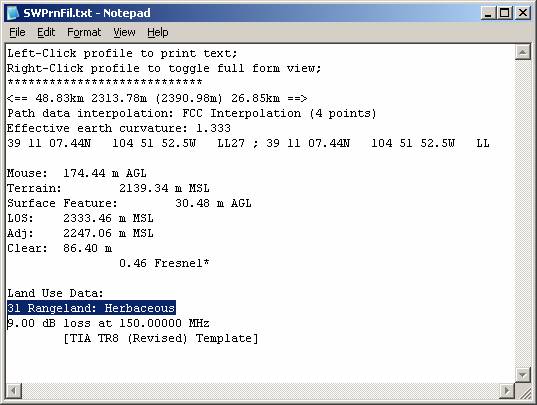This screenshot has height=405, width=537.
Task: Close the SWPrnFil.txt Notepad window
Action: pos(523,13)
